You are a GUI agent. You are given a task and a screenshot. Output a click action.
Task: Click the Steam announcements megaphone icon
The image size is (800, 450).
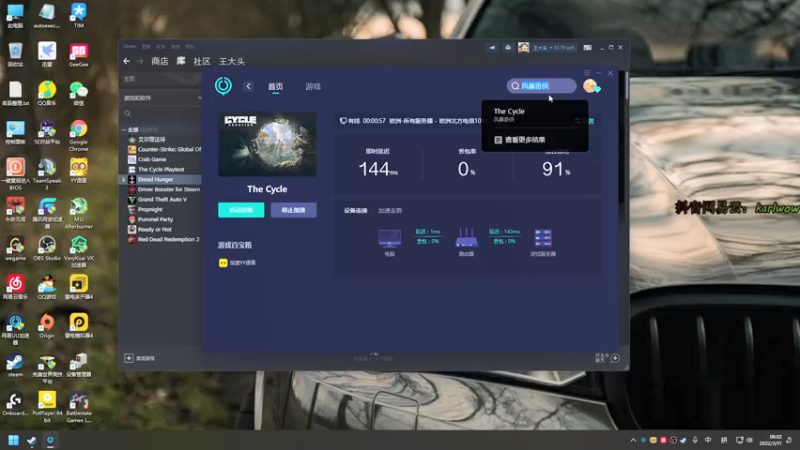[x=492, y=47]
